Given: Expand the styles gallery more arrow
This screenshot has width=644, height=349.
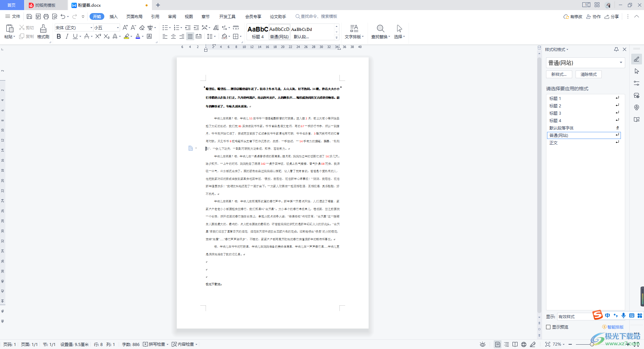Looking at the screenshot, I should (x=336, y=37).
